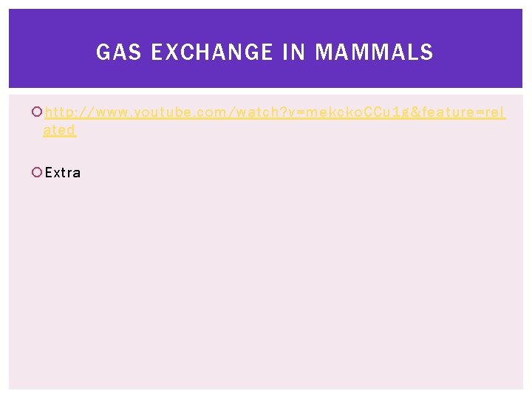The height and width of the screenshot is (399, 532).
Task: Click the '.com' portion of the hyperlink
Action: [208, 113]
